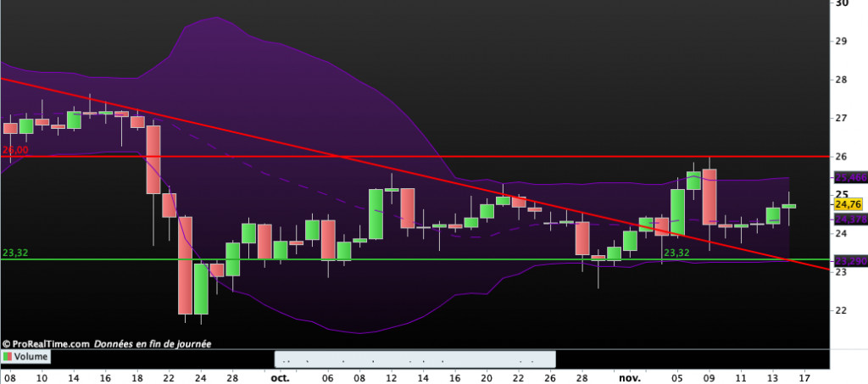This screenshot has height=384, width=868.
Task: Select the tall red candle at November 9
Action: click(x=709, y=195)
